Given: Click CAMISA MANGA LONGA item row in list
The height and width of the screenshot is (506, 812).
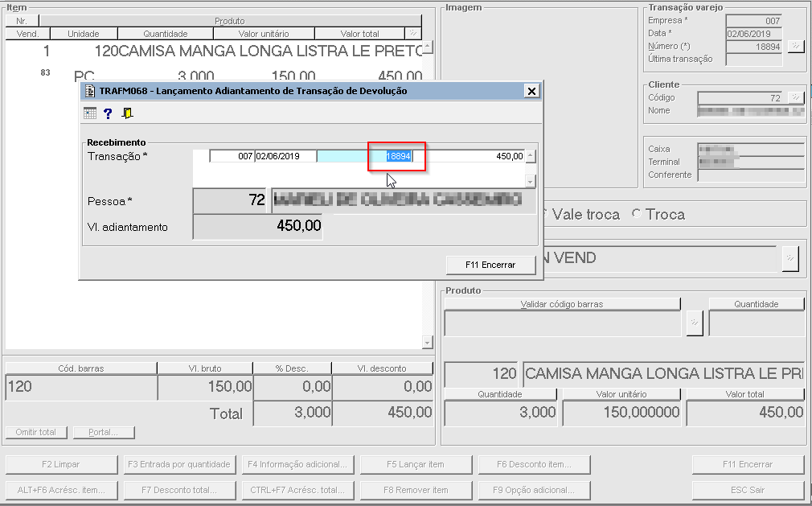Looking at the screenshot, I should click(214, 51).
